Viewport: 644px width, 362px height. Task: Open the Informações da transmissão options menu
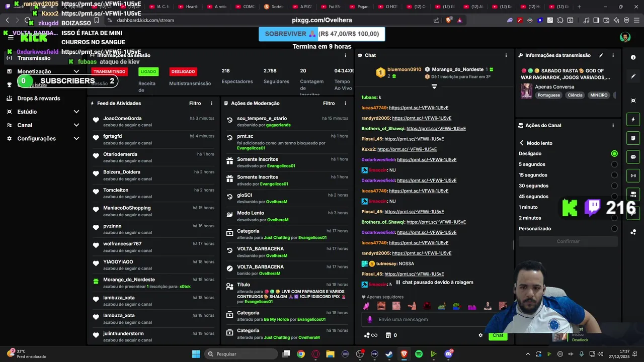pyautogui.click(x=613, y=55)
